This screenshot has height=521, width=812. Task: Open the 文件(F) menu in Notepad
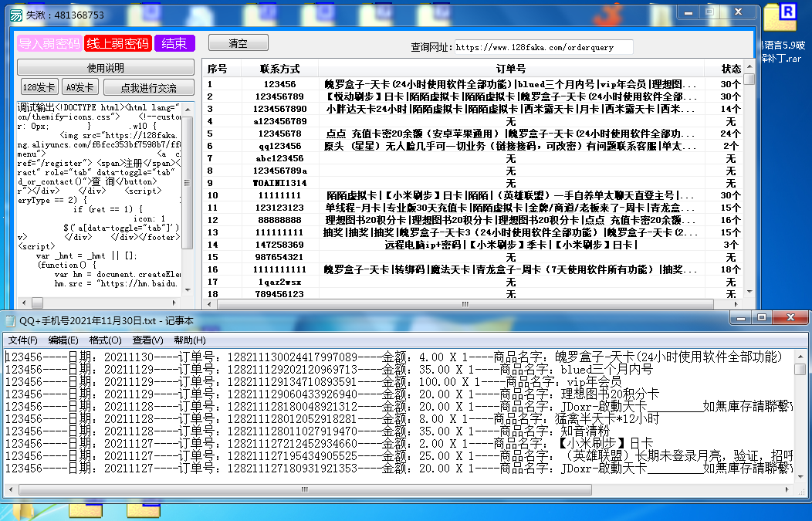22,340
